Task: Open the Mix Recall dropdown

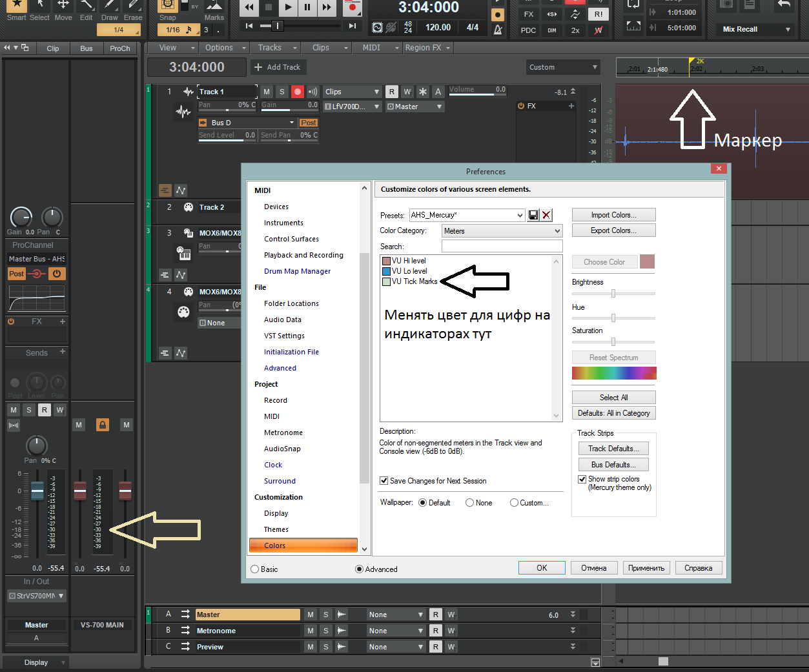Action: pyautogui.click(x=755, y=29)
